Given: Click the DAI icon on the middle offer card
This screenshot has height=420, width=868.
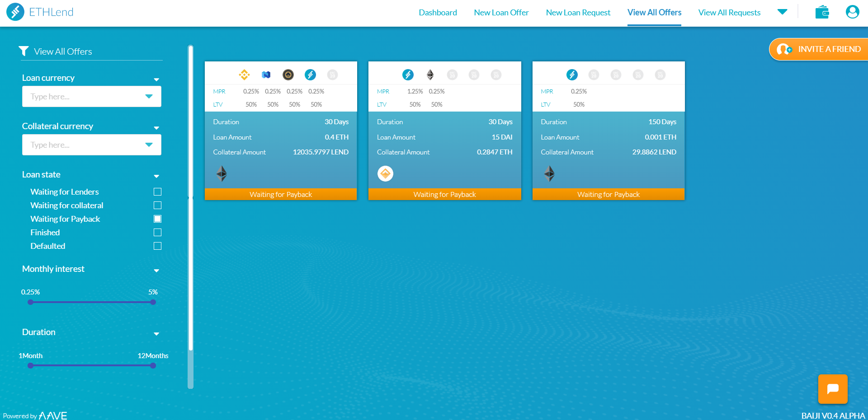Looking at the screenshot, I should coord(385,173).
